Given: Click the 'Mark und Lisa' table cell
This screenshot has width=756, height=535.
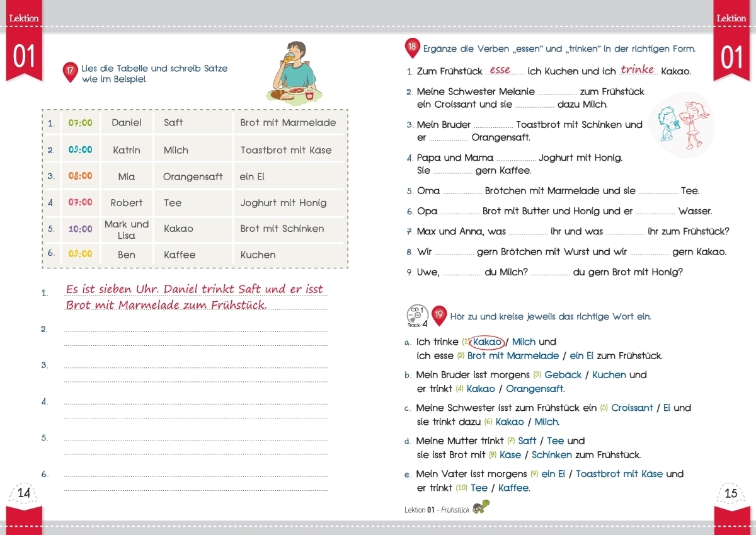Looking at the screenshot, I should pyautogui.click(x=127, y=229).
